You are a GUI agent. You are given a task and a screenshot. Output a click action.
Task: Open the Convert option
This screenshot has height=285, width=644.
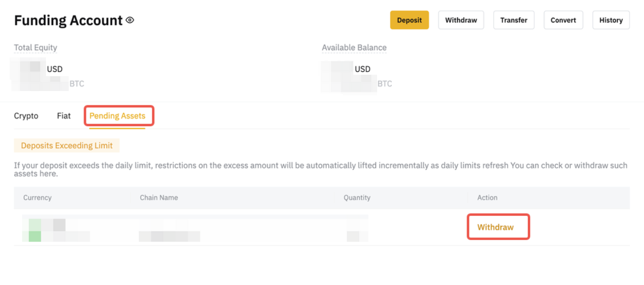pos(563,20)
